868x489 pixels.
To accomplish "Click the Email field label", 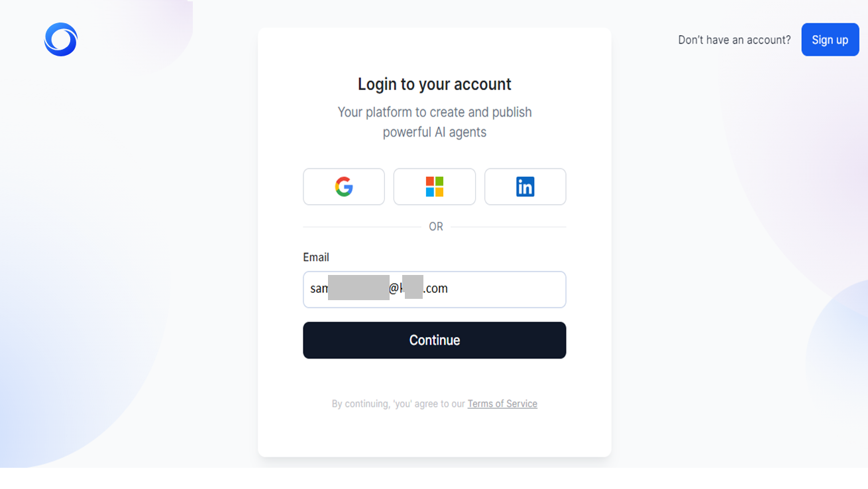I will 315,257.
